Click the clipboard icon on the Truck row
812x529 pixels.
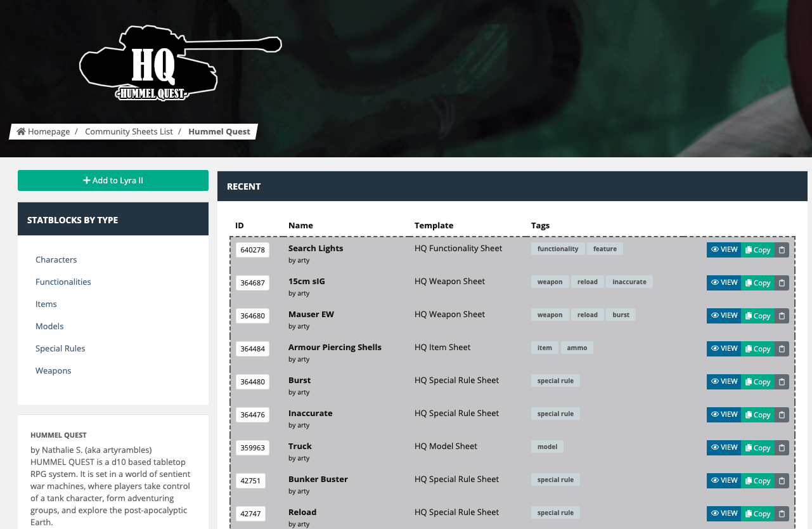click(x=782, y=447)
